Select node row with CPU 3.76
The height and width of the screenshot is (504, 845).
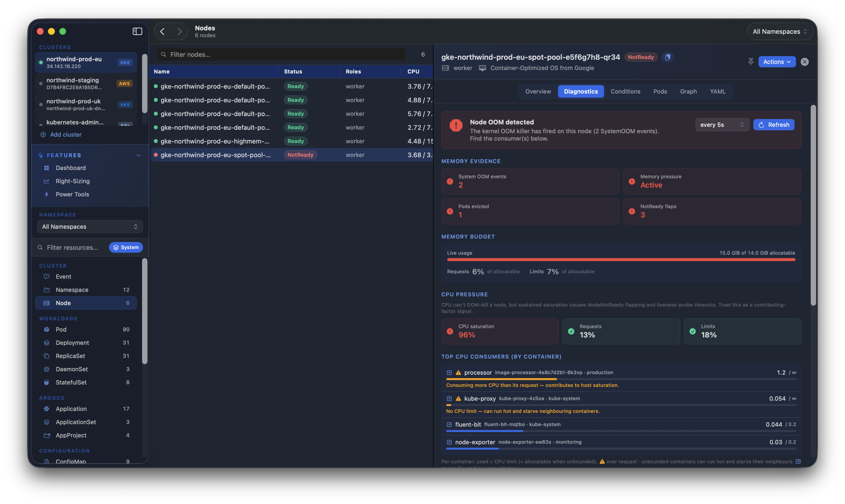click(x=292, y=86)
